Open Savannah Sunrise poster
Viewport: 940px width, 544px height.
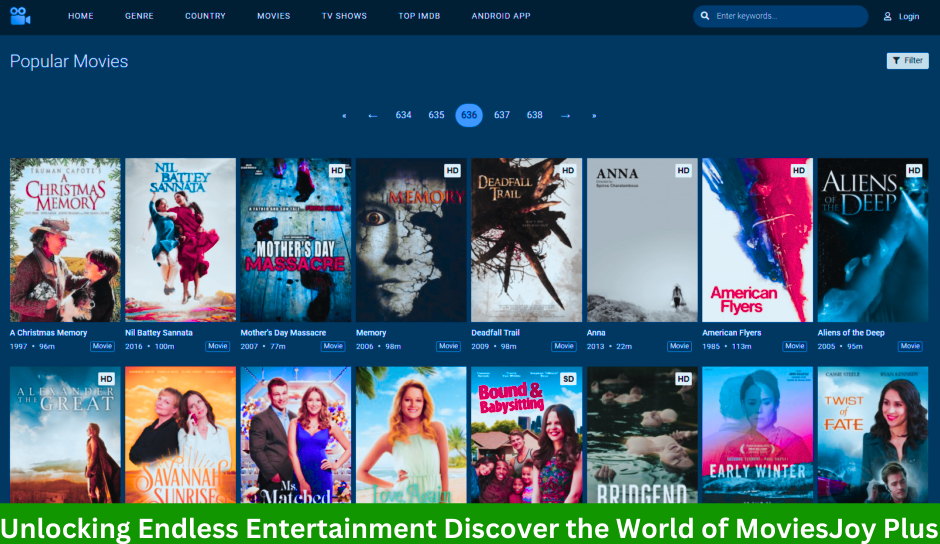click(x=180, y=435)
